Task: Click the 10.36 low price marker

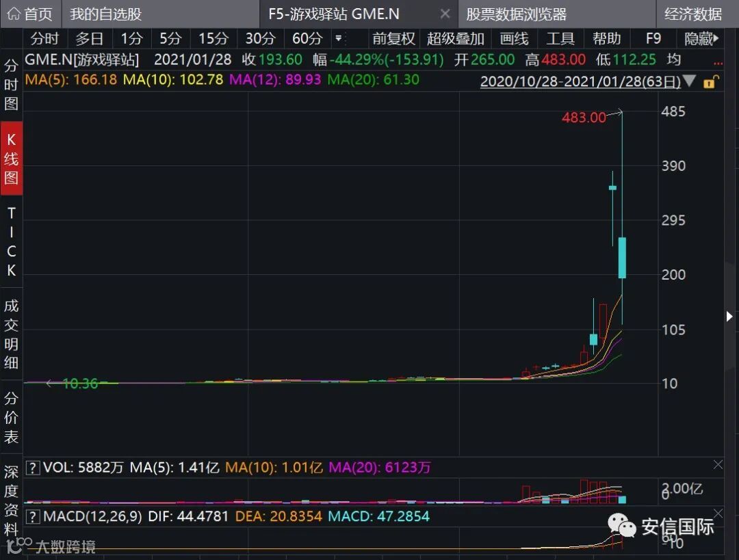Action: pos(79,384)
